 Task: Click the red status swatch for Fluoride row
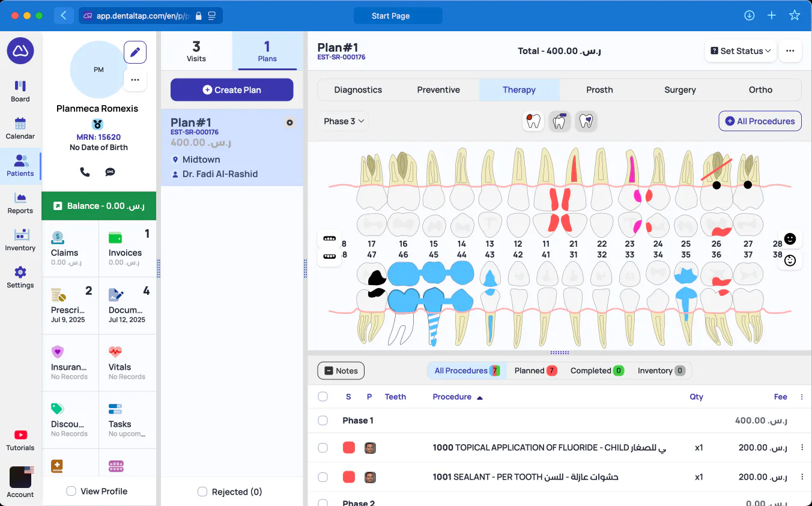pos(349,448)
